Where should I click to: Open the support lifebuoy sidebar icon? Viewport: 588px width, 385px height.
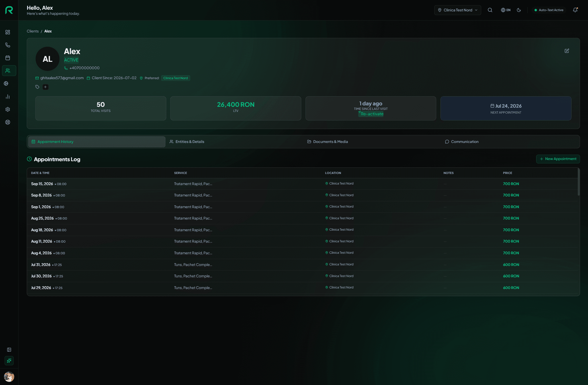8,122
